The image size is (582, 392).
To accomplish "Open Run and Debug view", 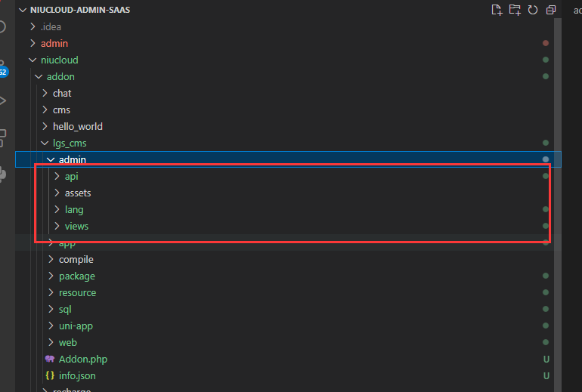I will (x=2, y=101).
